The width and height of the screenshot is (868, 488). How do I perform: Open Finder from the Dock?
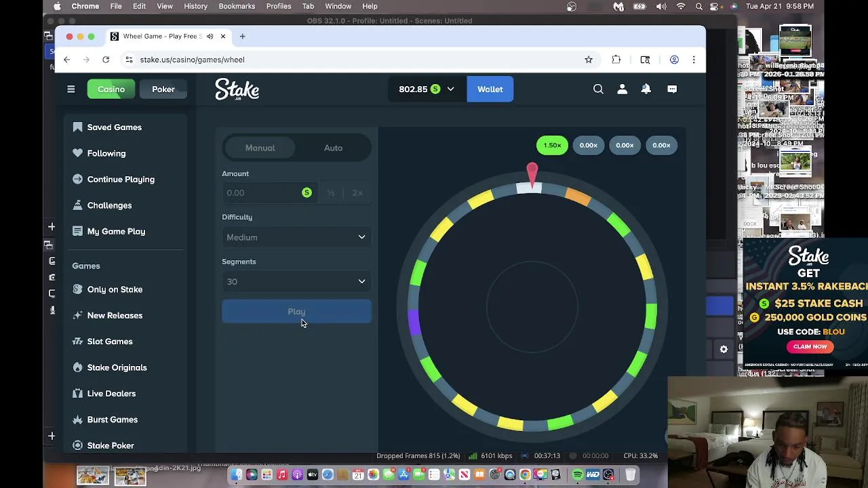coord(237,474)
